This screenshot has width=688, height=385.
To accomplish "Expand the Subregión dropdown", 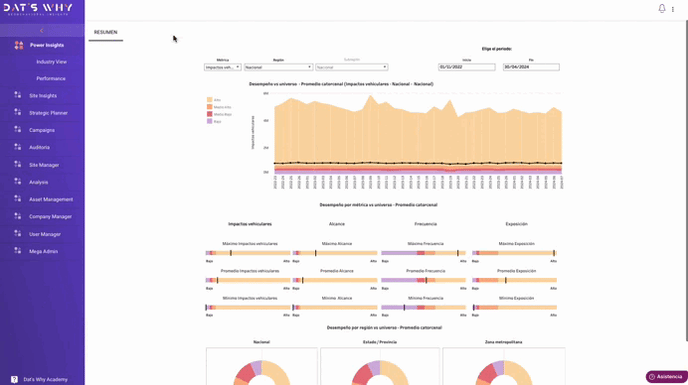I will (351, 67).
